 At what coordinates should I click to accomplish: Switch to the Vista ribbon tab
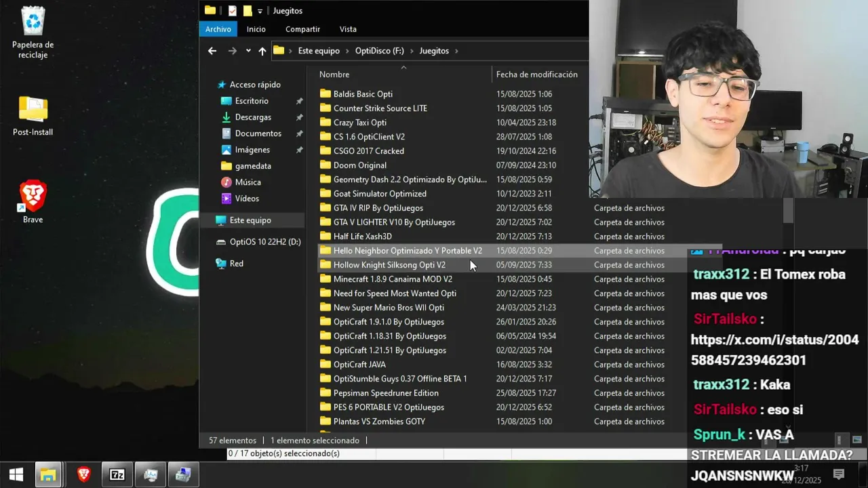coord(348,29)
